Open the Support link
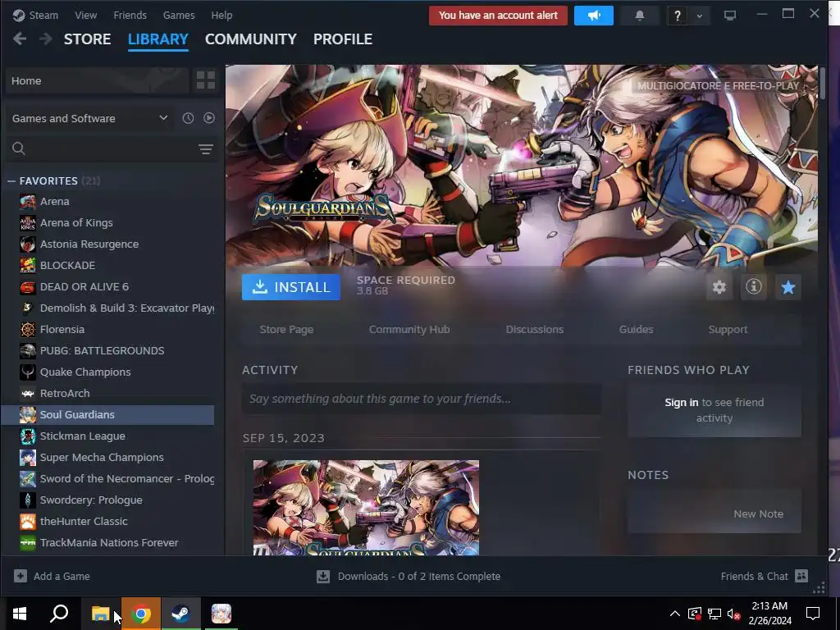840x630 pixels. pyautogui.click(x=728, y=330)
